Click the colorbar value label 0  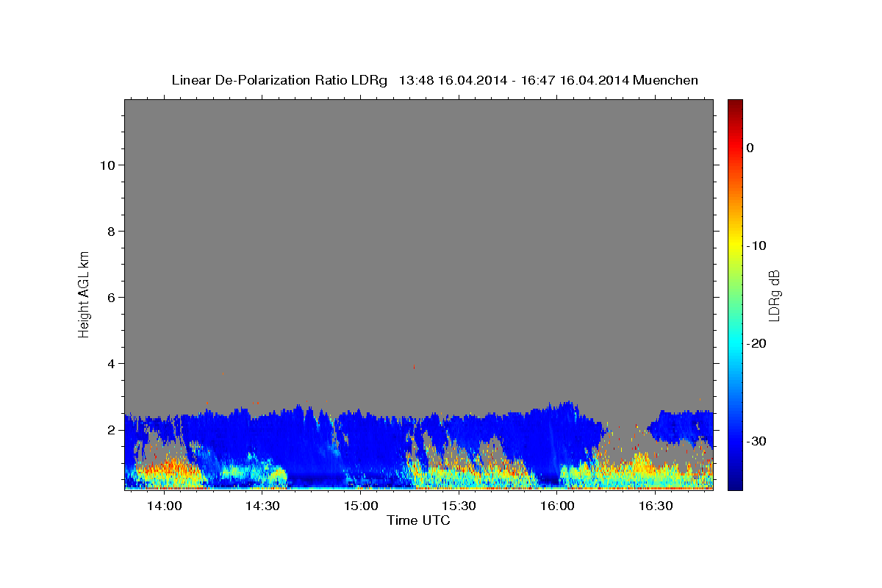(x=750, y=148)
